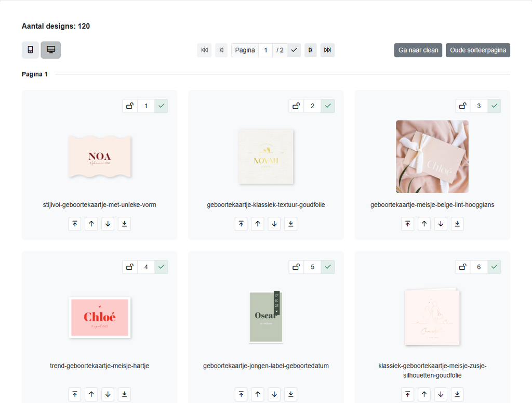Click Ga naar clean button
The width and height of the screenshot is (532, 403).
click(x=418, y=50)
